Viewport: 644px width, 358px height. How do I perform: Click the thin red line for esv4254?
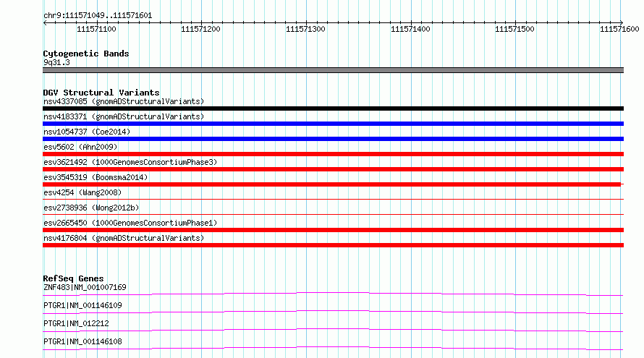(333, 199)
